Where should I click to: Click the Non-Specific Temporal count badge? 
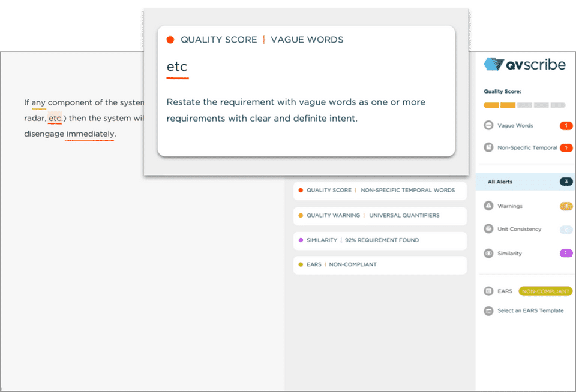566,147
